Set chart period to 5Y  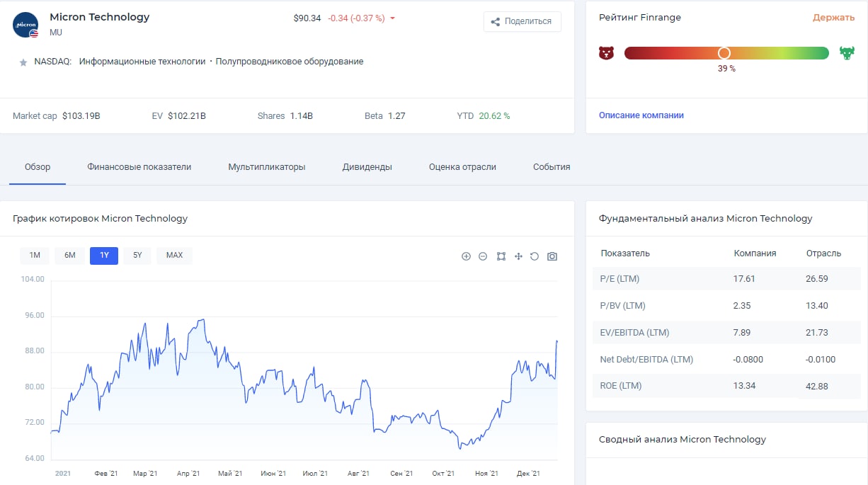(x=137, y=256)
